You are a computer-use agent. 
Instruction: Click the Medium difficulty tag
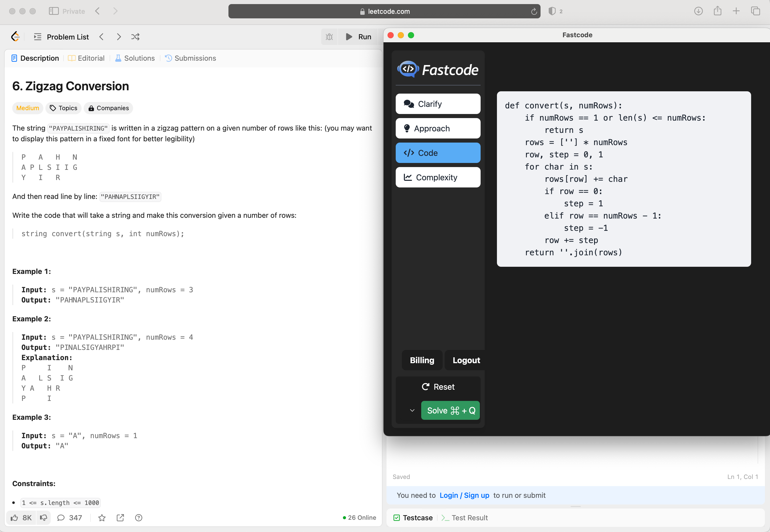coord(28,108)
